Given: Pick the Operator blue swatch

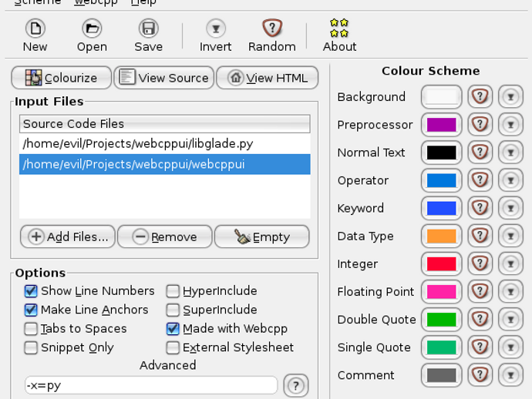Looking at the screenshot, I should tap(441, 180).
